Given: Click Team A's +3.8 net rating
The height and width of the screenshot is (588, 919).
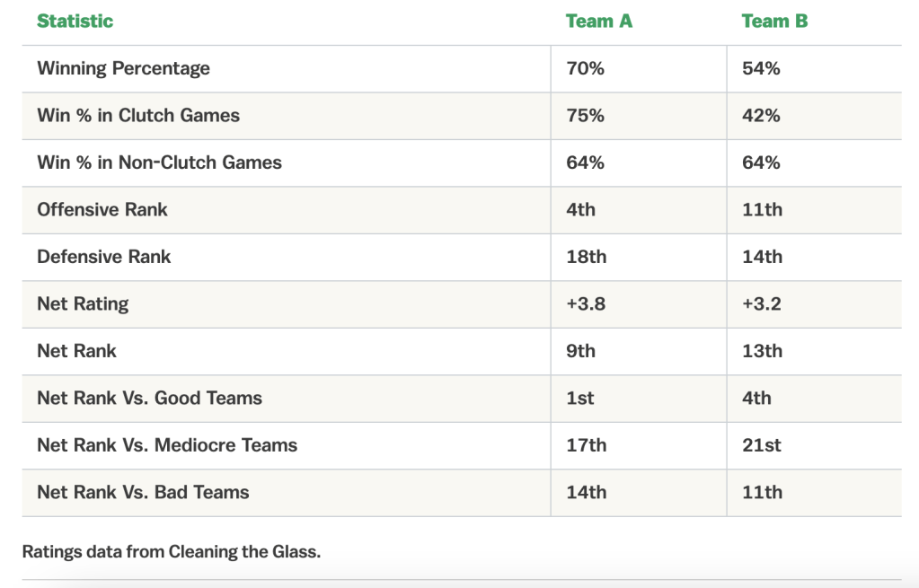Looking at the screenshot, I should pyautogui.click(x=586, y=303).
